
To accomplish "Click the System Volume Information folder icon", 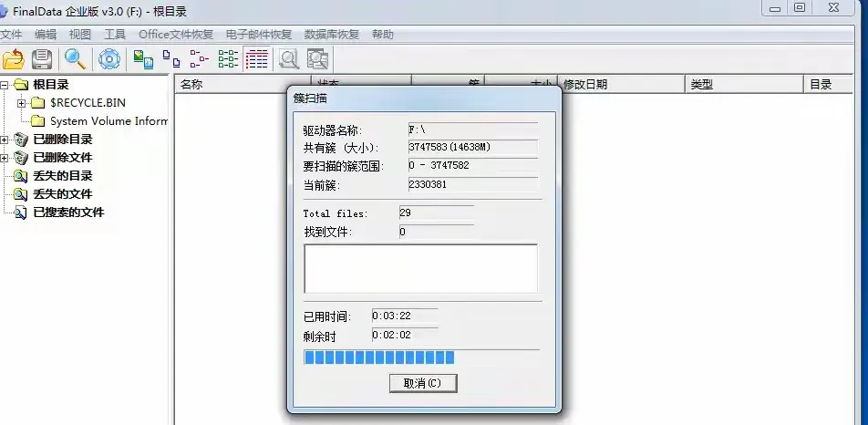I will coord(37,121).
